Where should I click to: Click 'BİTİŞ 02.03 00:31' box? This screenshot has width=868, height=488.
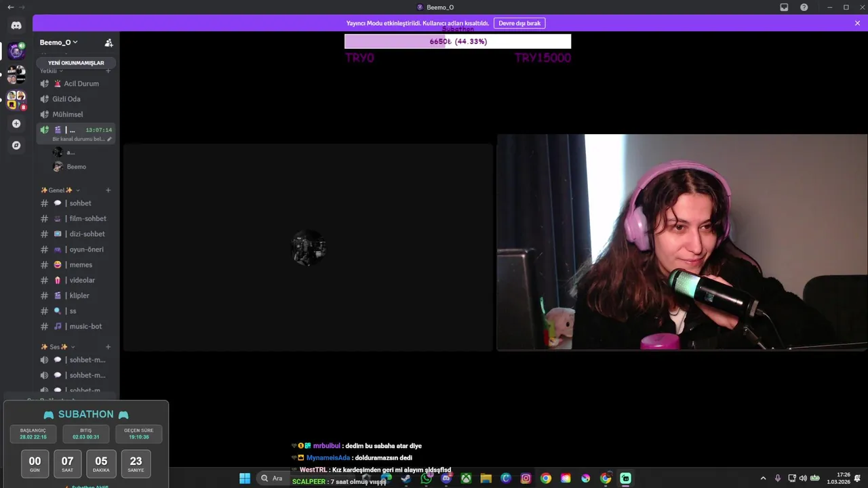tap(85, 434)
